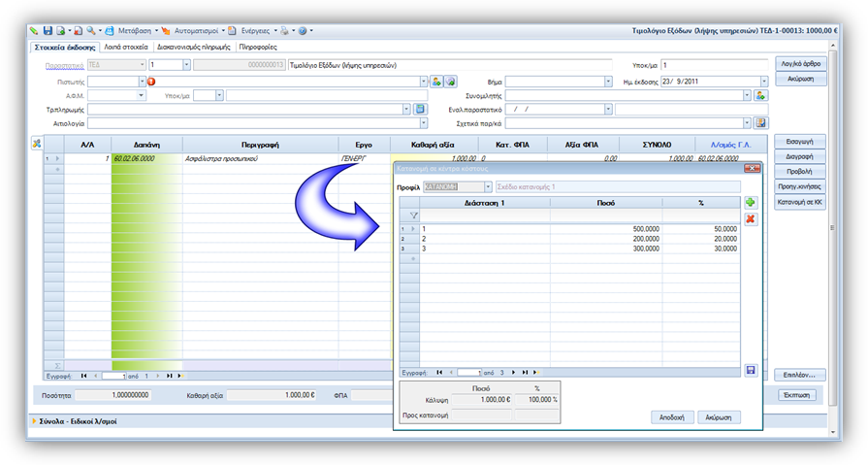Select the 60.02.06.0000 cell in Δαπάνη column
The width and height of the screenshot is (868, 465).
pos(146,158)
